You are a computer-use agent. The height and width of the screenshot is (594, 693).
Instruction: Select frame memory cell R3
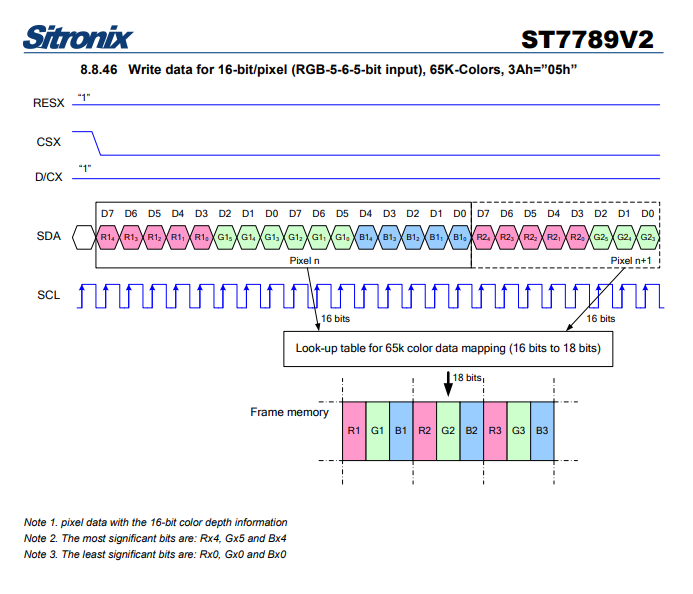(495, 431)
